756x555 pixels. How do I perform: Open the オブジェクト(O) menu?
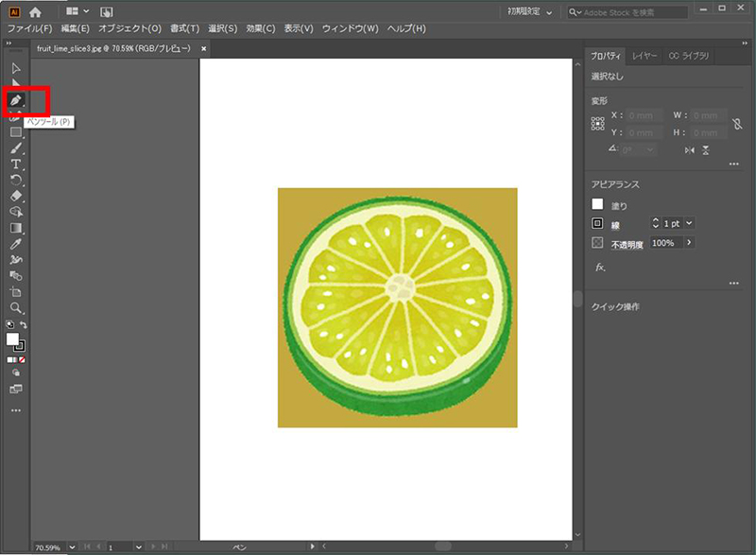[129, 29]
